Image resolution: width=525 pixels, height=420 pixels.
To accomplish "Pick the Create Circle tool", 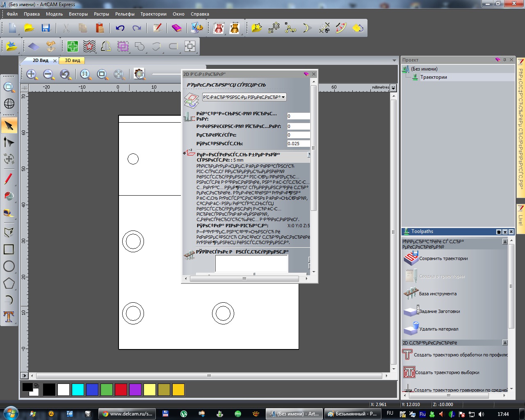I will (x=9, y=266).
